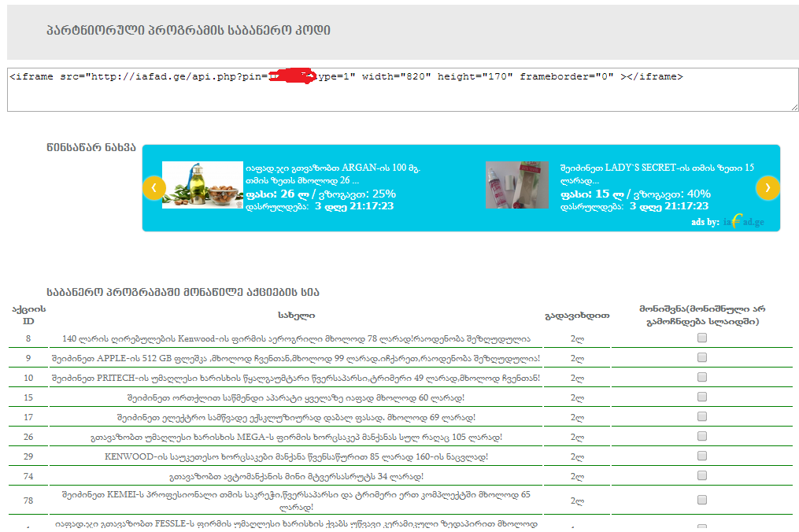This screenshot has height=532, width=799.
Task: Click the აქციის ID column header
Action: [28, 315]
